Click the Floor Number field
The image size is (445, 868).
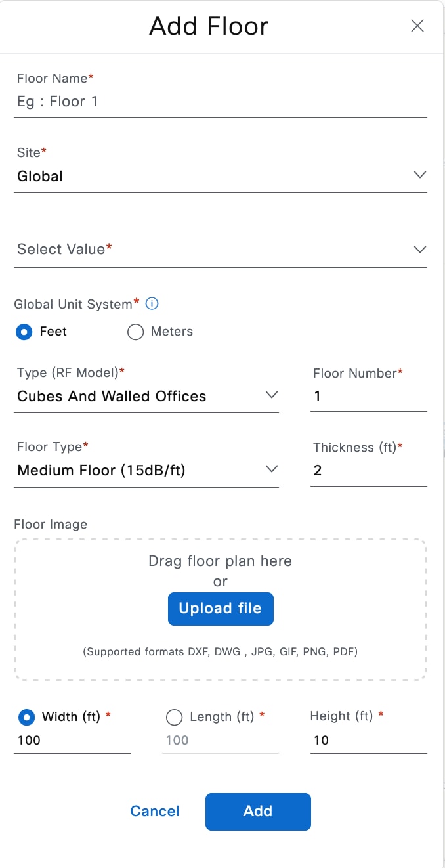(368, 397)
